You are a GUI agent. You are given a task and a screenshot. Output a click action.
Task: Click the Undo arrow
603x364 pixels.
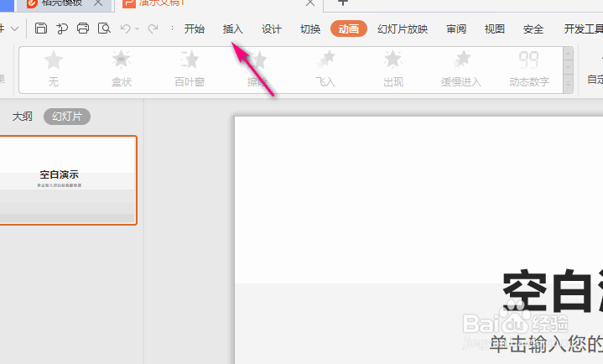coord(125,29)
